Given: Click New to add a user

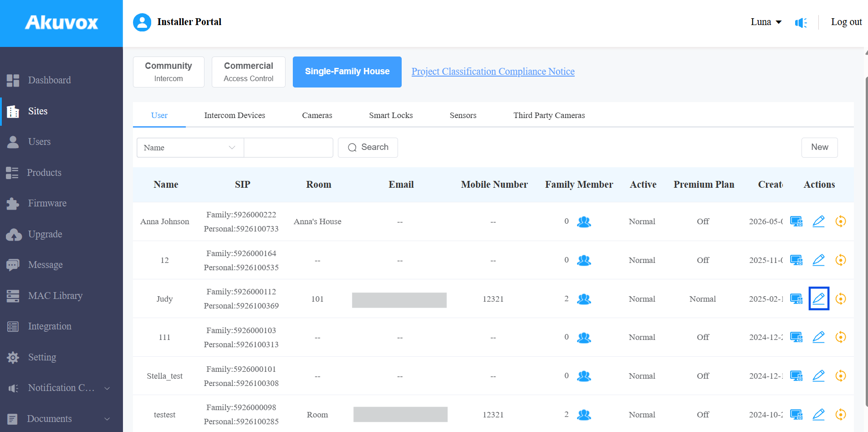Looking at the screenshot, I should click(820, 148).
